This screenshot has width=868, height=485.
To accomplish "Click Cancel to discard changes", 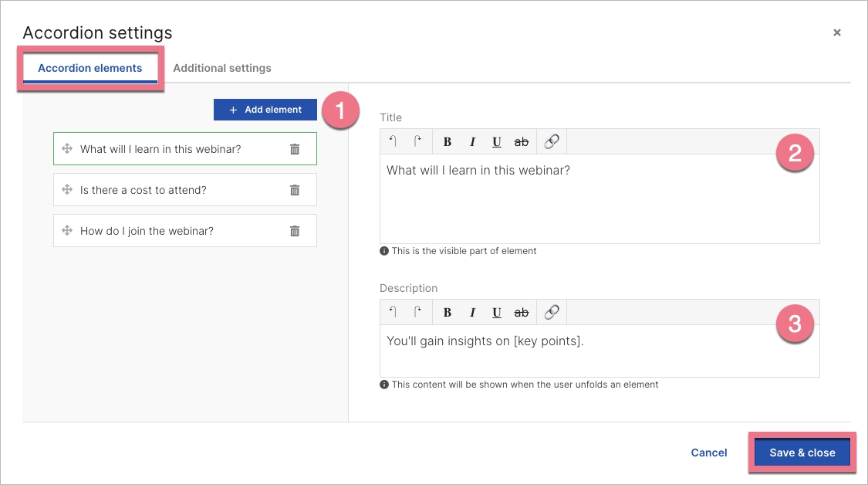I will (x=708, y=453).
